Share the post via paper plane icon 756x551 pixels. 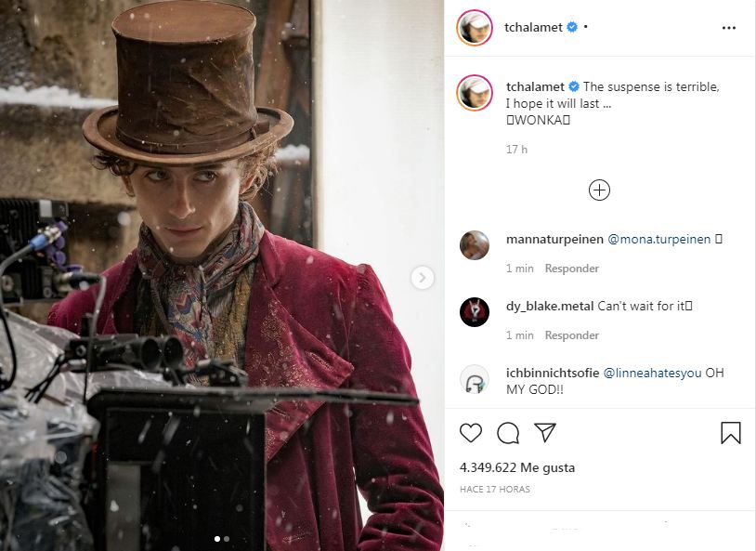545,432
